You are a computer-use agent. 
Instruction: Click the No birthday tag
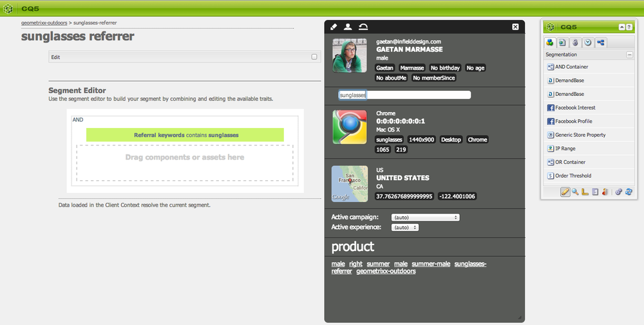(x=445, y=68)
